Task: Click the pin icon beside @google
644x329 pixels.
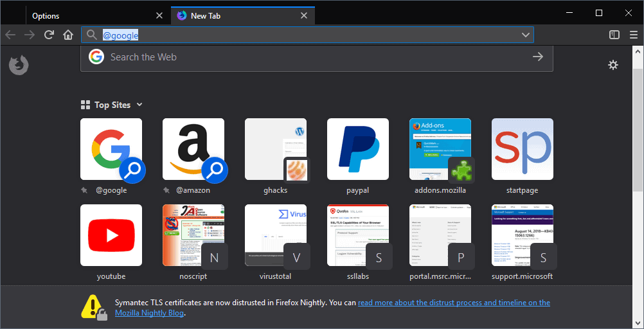Action: [84, 191]
